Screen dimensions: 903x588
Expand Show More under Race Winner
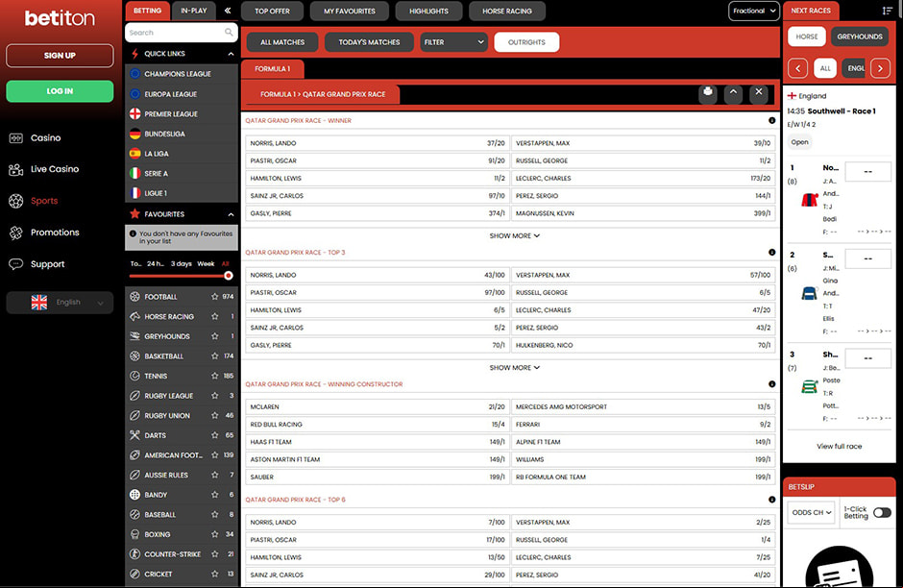click(514, 235)
